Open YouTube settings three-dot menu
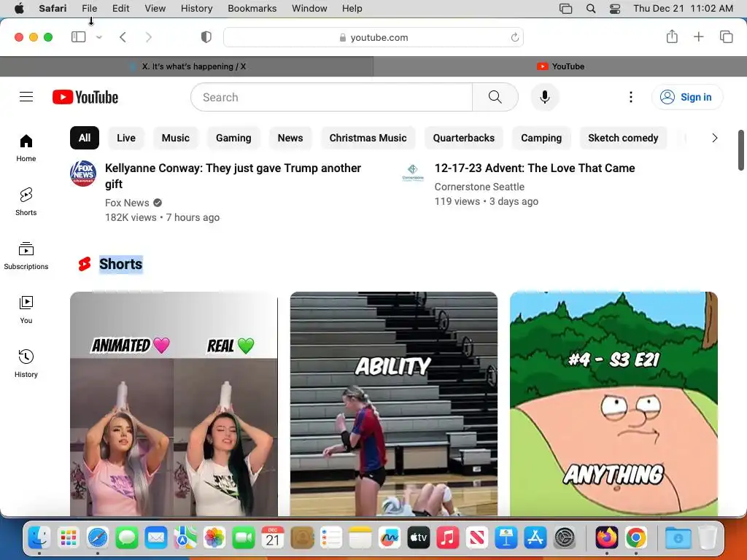The image size is (747, 560). (631, 97)
